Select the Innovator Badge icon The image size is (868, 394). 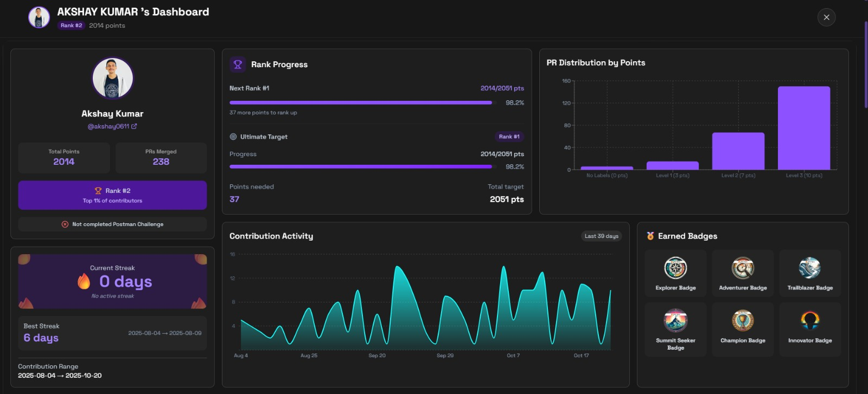tap(809, 320)
